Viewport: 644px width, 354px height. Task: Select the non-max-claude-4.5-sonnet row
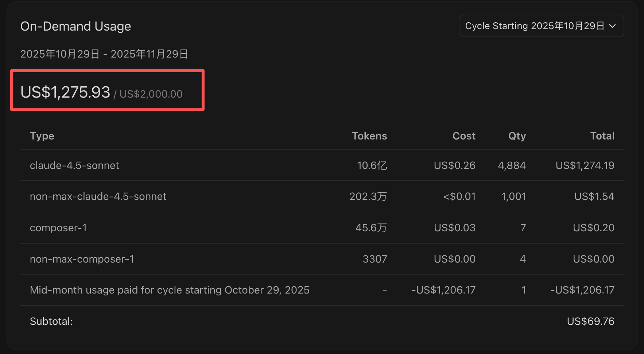(98, 196)
